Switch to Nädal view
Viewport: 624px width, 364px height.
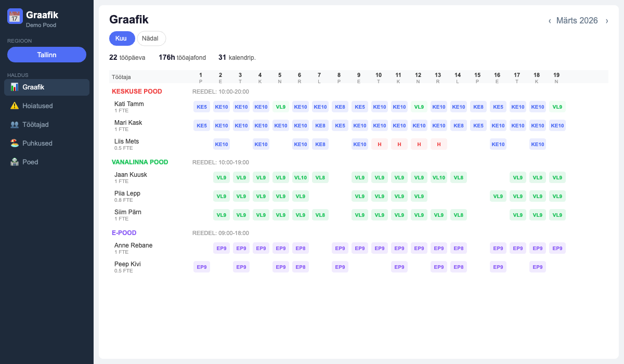pyautogui.click(x=151, y=38)
